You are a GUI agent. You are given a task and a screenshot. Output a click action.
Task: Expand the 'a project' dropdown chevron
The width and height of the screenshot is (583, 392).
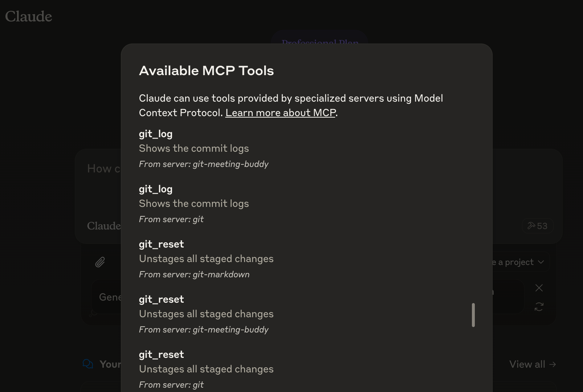pyautogui.click(x=541, y=262)
